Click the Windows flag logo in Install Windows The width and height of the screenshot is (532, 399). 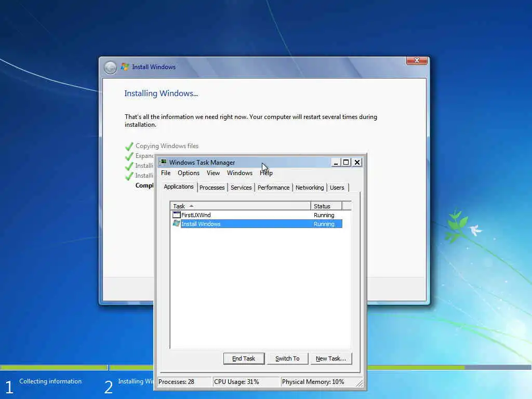tap(125, 67)
